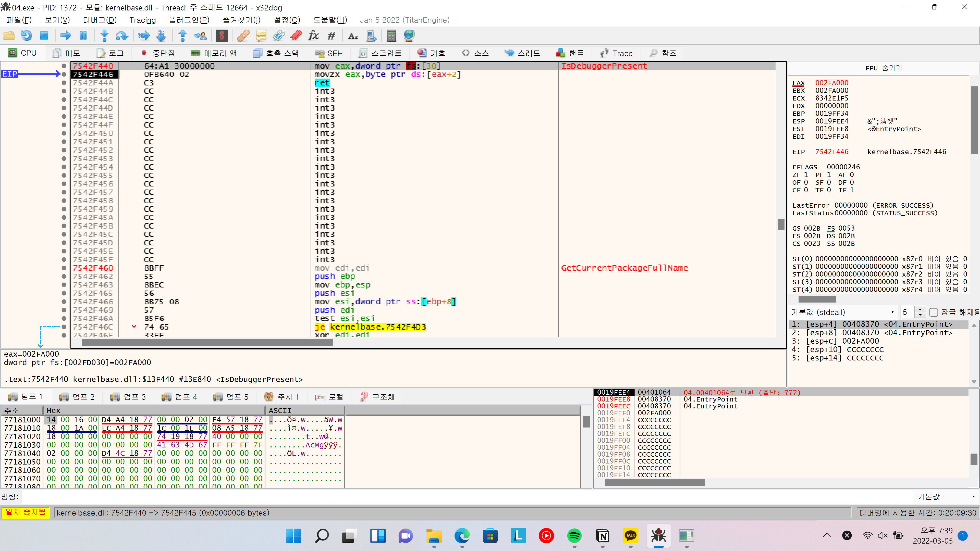Toggle breakpoint bullet at address 7542F466
Screen dimensions: 980x551
tap(64, 302)
